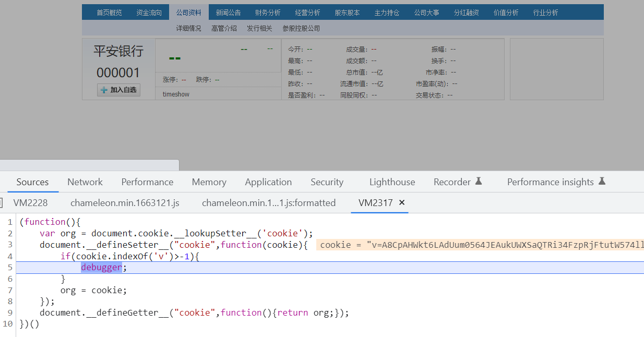644x337 pixels.
Task: Select the VM2317 file tab label
Action: (375, 203)
